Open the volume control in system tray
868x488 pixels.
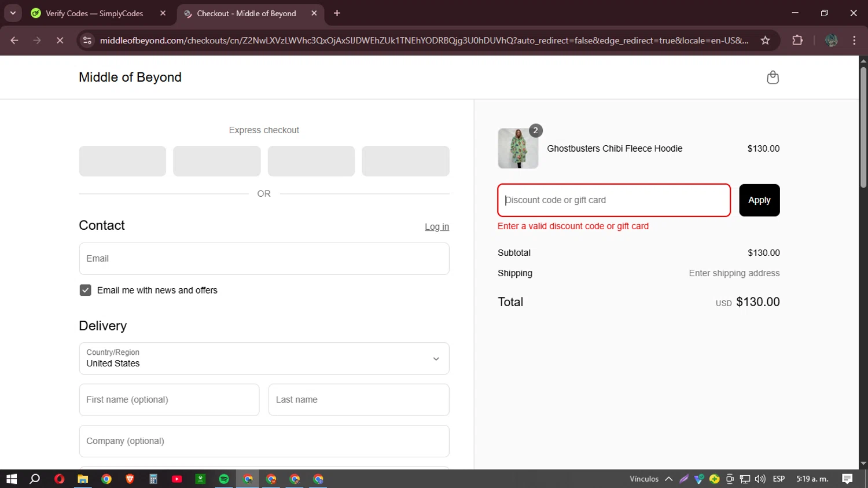pyautogui.click(x=760, y=479)
